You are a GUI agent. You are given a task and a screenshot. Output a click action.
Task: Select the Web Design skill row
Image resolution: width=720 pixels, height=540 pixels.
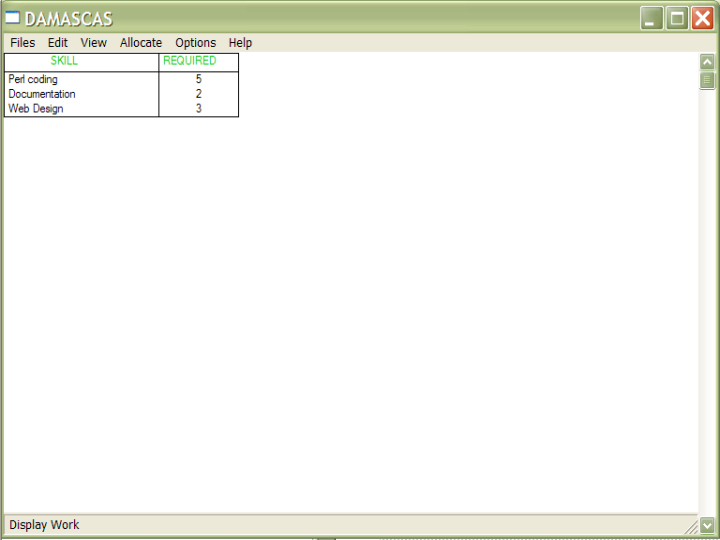tap(36, 109)
